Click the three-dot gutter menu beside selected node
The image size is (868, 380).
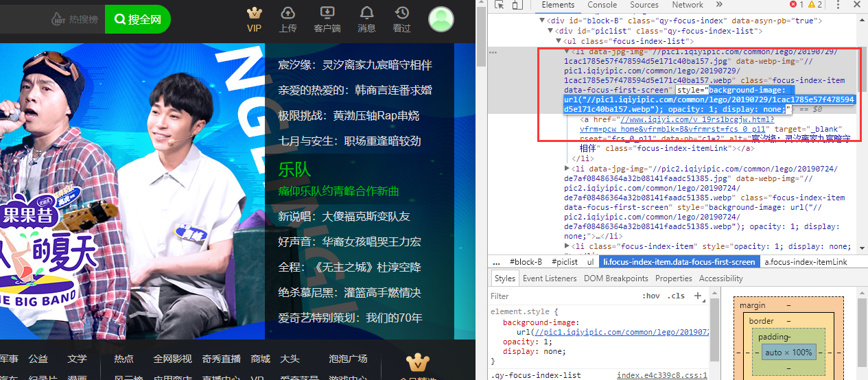point(493,52)
